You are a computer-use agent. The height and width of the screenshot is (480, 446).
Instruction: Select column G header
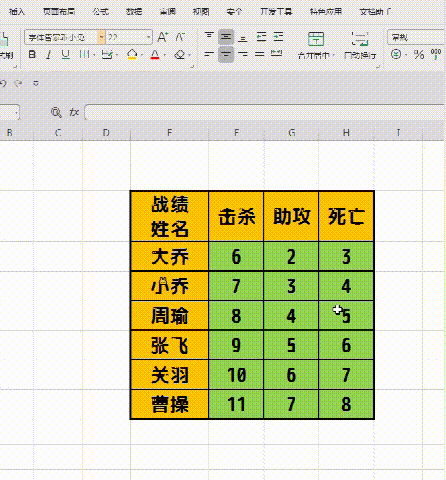pos(291,133)
